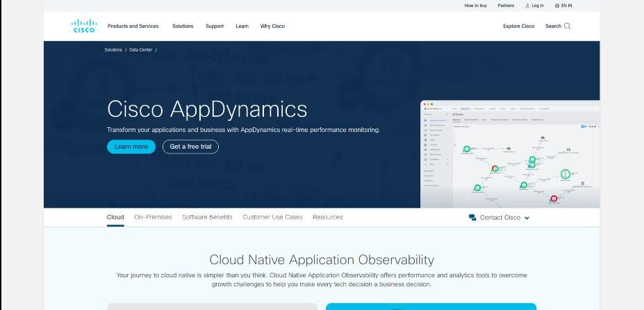
Task: Click the Solutions breadcrumb
Action: pos(113,50)
